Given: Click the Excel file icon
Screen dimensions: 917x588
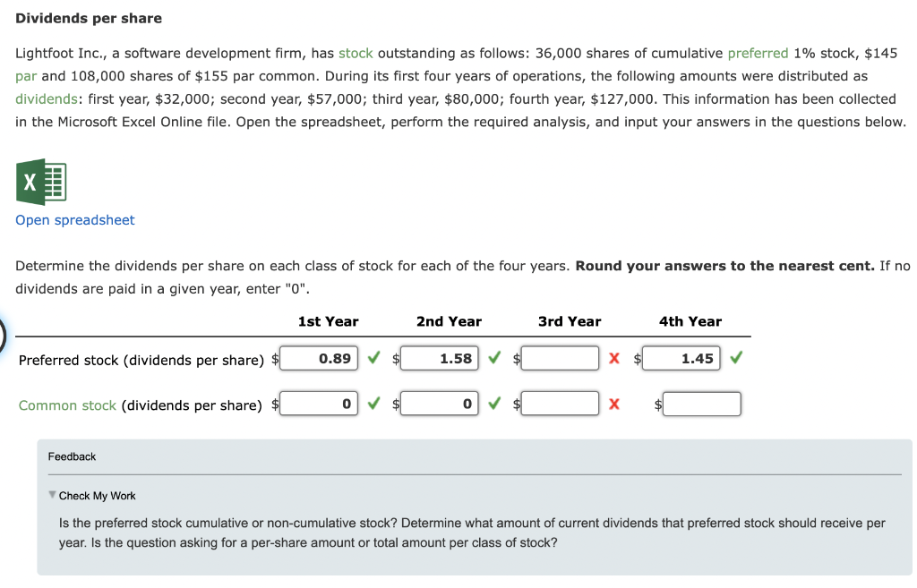Looking at the screenshot, I should coord(41,182).
